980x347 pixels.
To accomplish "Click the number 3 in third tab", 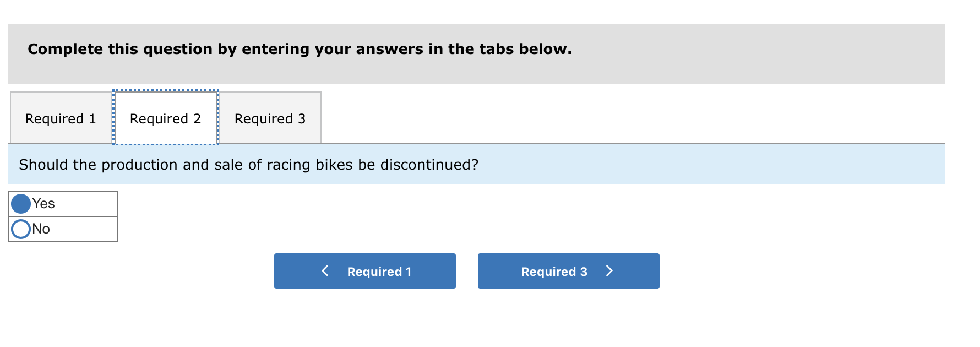I will 302,119.
